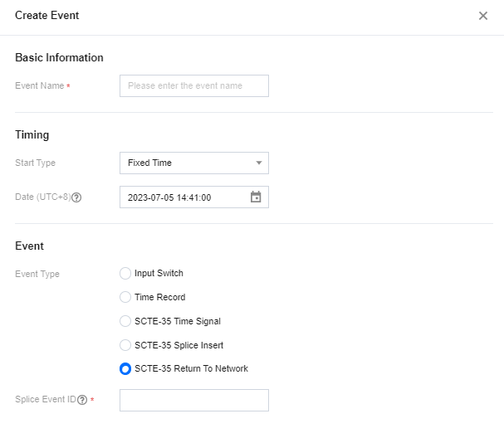Screen dimensions: 504x443
Task: Click the Basic Information section heading
Action: [59, 58]
